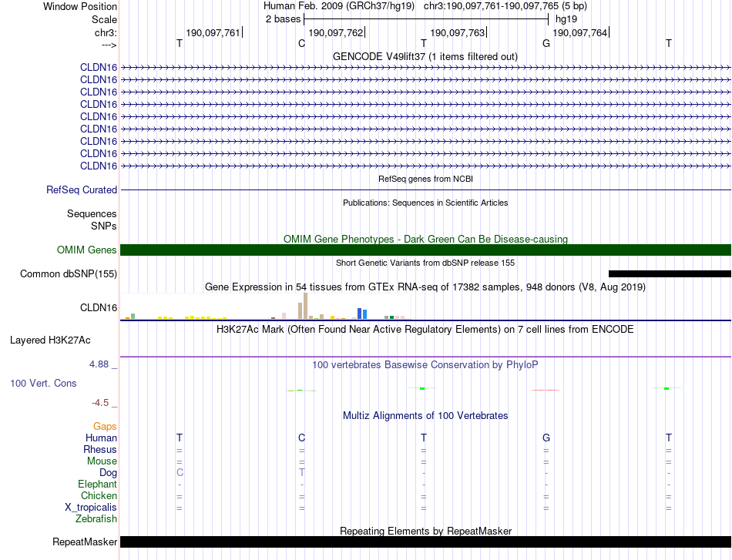Select the top CLDN16 transcript label

pyautogui.click(x=99, y=67)
